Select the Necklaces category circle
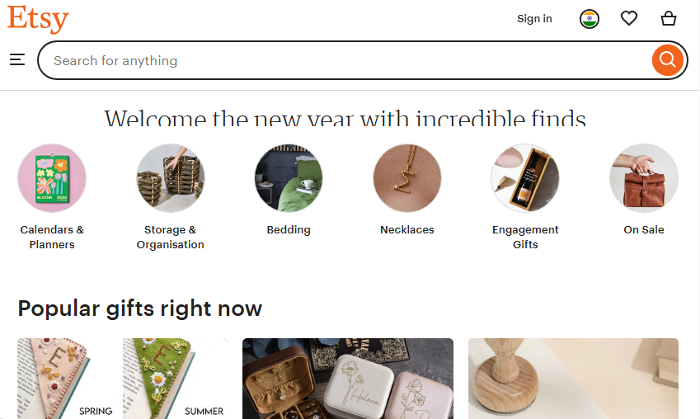Image resolution: width=700 pixels, height=419 pixels. click(407, 178)
